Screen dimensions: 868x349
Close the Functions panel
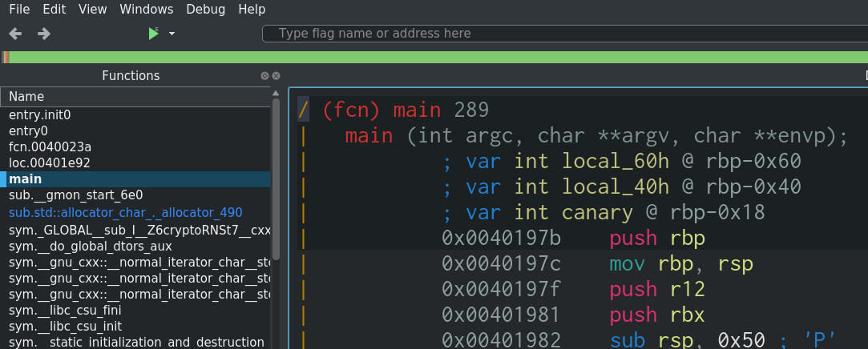(276, 76)
